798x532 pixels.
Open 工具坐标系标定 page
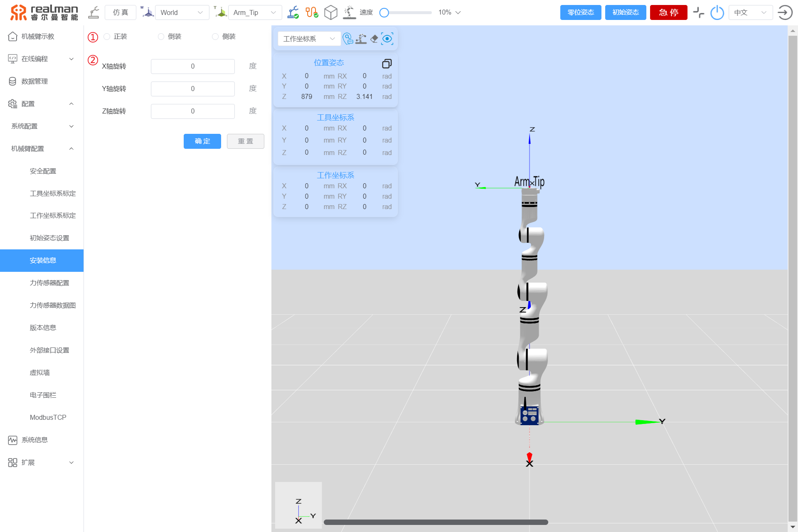click(42, 194)
